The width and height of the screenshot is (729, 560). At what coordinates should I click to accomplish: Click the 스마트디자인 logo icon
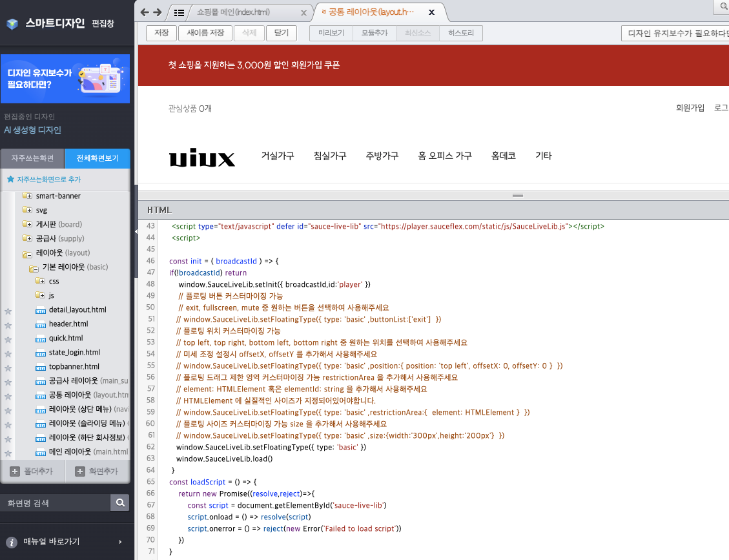tap(12, 24)
